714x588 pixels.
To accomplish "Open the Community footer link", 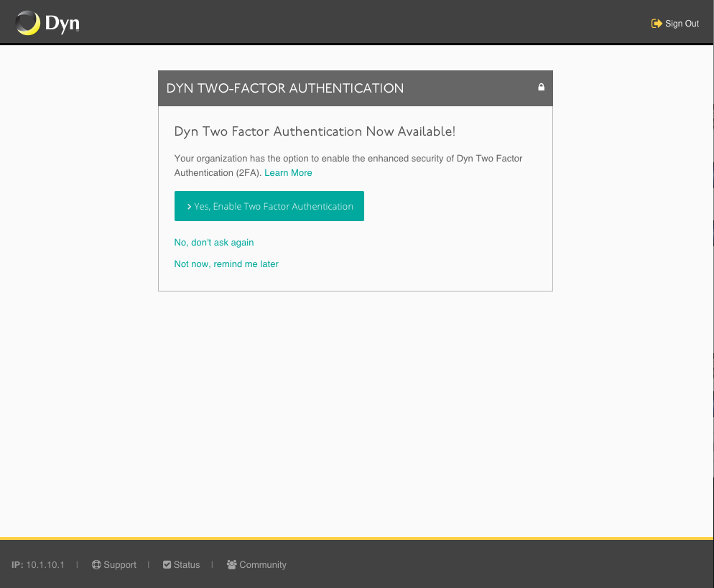I will click(257, 564).
